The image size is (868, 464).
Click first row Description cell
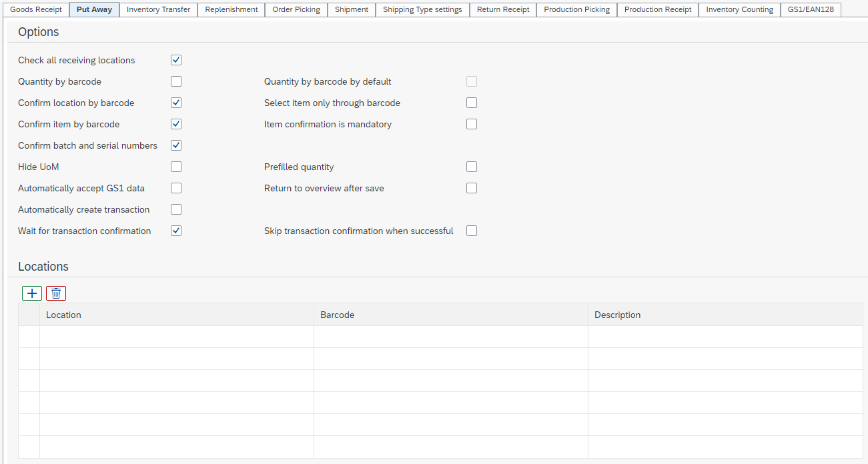point(725,337)
